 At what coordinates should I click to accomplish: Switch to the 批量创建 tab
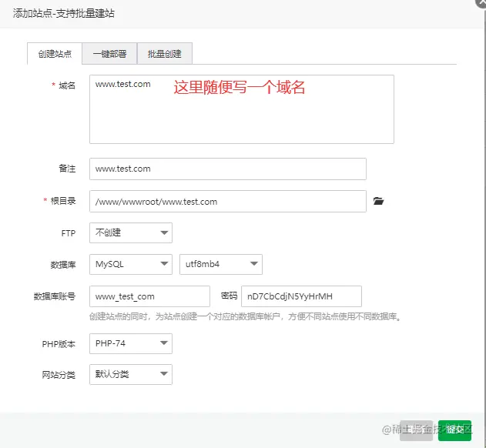point(165,54)
